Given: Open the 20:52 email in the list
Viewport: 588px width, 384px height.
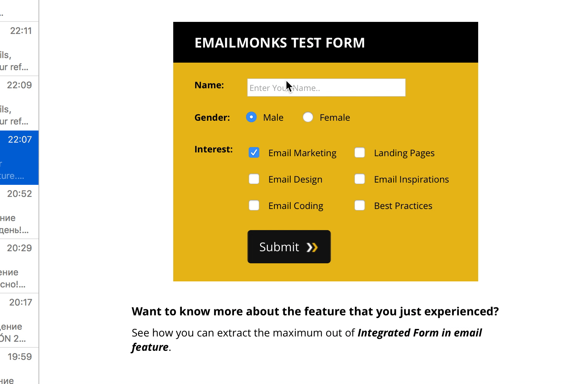Looking at the screenshot, I should click(19, 212).
